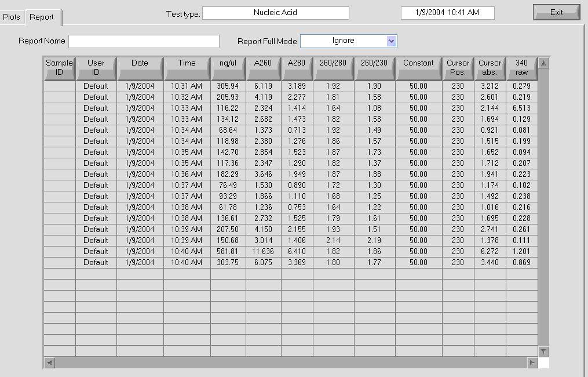Click the Time cell 10:31 AM
The image size is (588, 377).
tap(187, 86)
